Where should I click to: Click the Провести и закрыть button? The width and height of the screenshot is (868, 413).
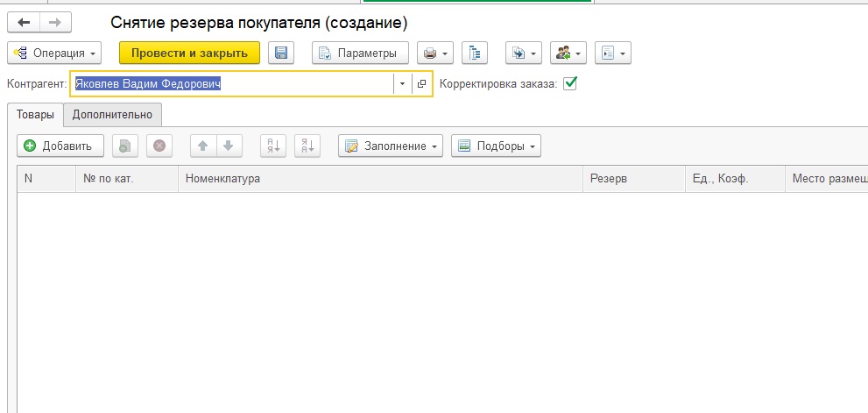[x=189, y=53]
